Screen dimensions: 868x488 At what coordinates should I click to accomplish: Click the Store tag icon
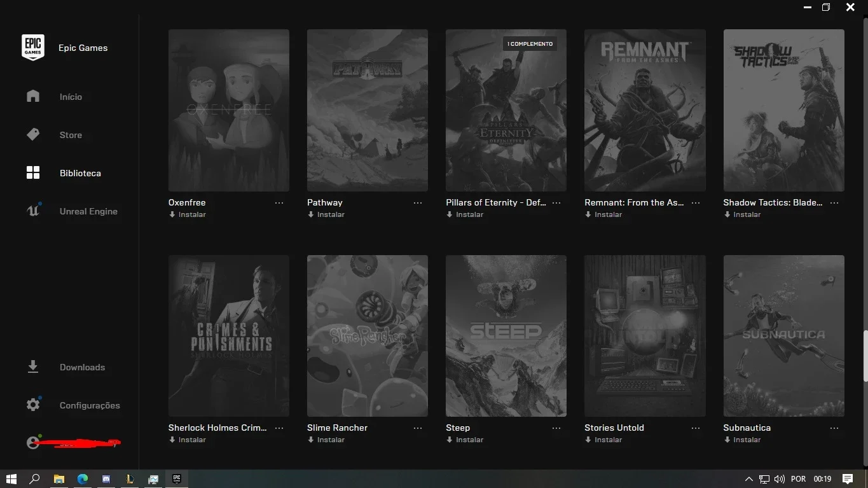[x=33, y=134]
